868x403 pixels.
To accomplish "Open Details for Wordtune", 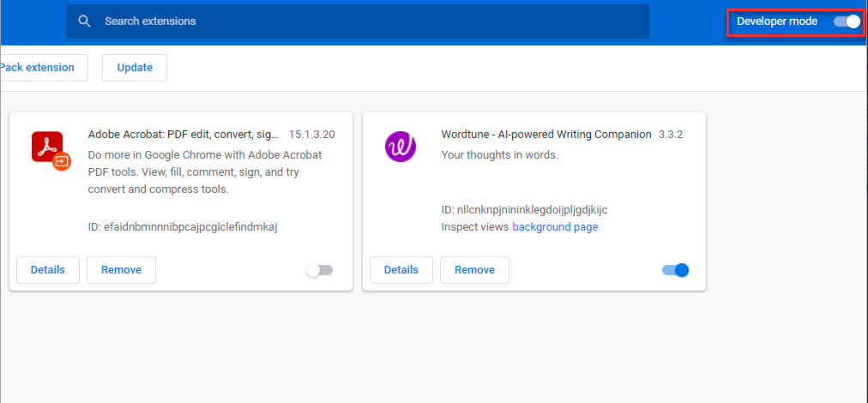I will click(401, 270).
